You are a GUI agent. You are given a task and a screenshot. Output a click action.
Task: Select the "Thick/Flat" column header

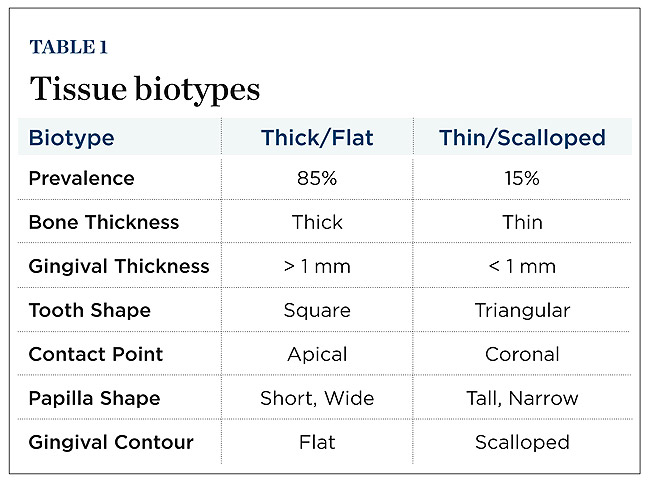pyautogui.click(x=317, y=138)
